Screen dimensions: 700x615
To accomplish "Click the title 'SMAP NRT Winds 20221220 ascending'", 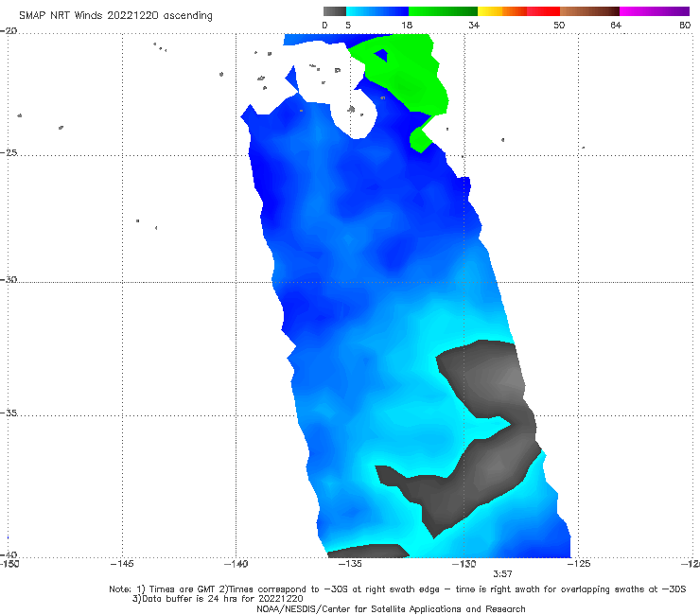I will click(115, 16).
